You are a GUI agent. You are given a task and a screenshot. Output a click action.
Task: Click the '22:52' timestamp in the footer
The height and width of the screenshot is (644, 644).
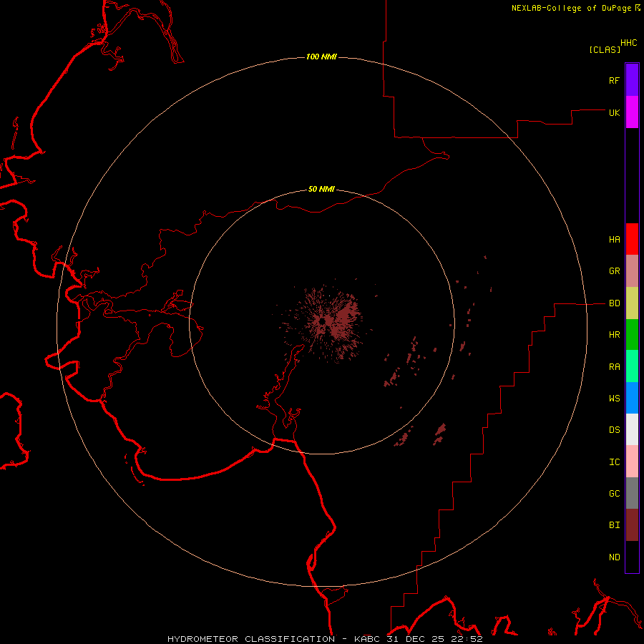(468, 639)
